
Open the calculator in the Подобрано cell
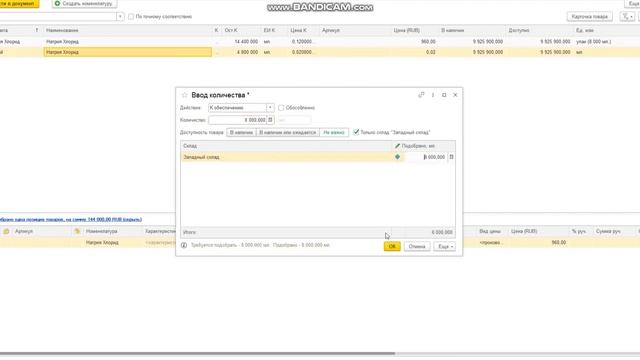click(x=451, y=157)
